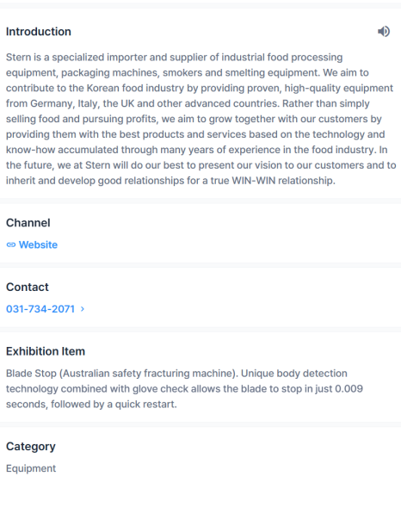Image resolution: width=401 pixels, height=532 pixels.
Task: Select the Equipment category label
Action: pos(31,468)
